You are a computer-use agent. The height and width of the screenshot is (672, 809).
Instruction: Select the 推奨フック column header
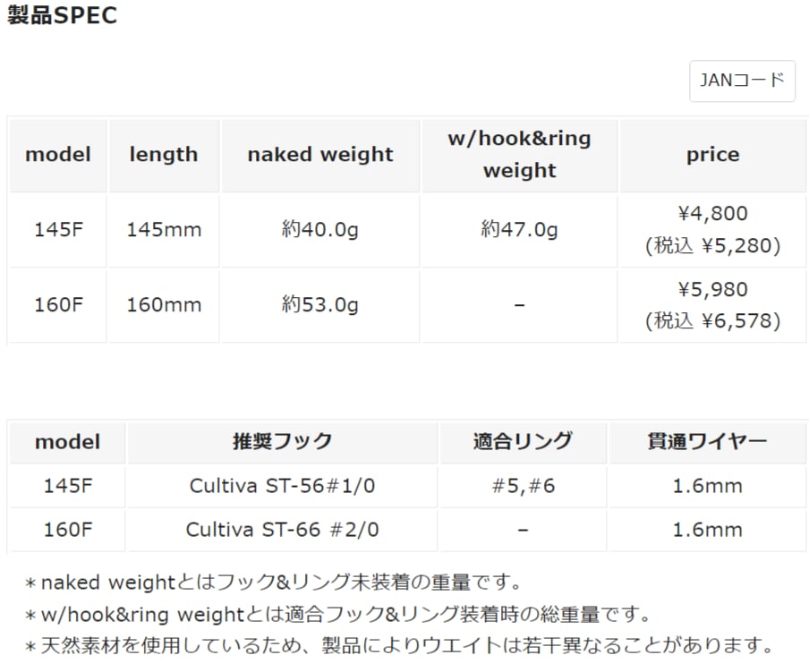click(282, 441)
